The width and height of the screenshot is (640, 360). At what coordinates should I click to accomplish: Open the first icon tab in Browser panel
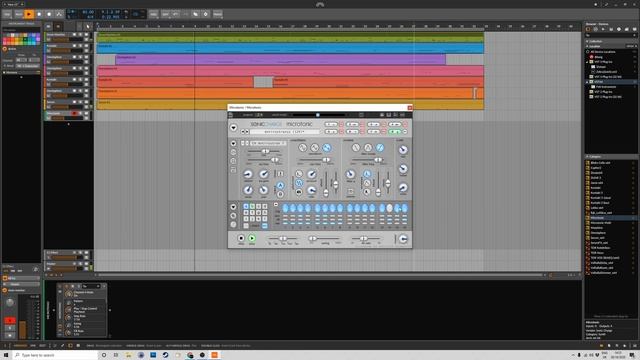[x=588, y=29]
